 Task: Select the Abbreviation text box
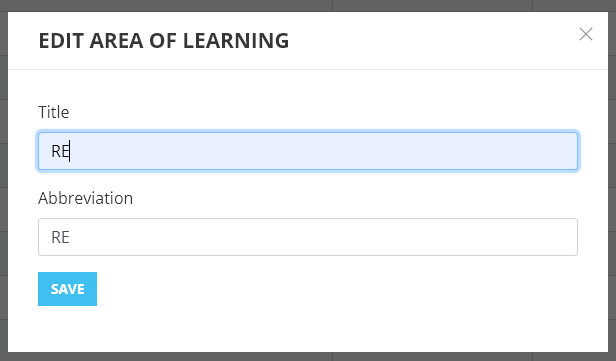pos(308,237)
